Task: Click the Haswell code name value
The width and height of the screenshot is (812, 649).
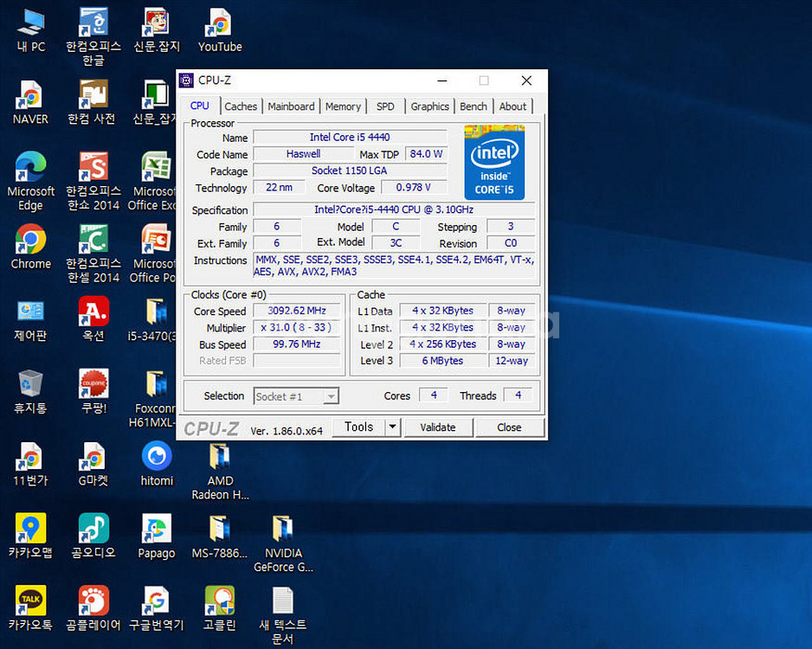Action: pos(304,154)
